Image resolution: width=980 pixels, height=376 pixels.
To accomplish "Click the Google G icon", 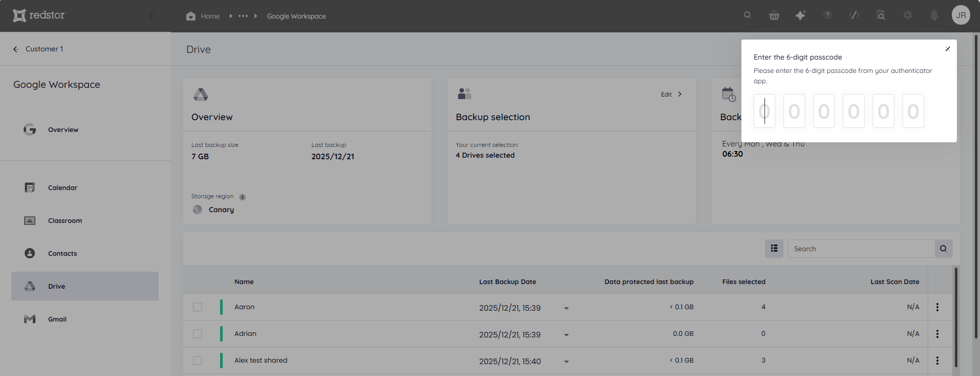I will [x=30, y=129].
